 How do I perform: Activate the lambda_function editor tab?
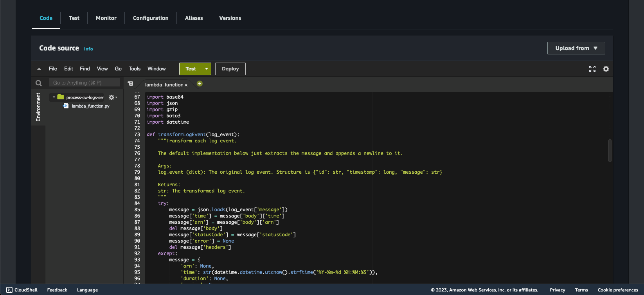[164, 85]
